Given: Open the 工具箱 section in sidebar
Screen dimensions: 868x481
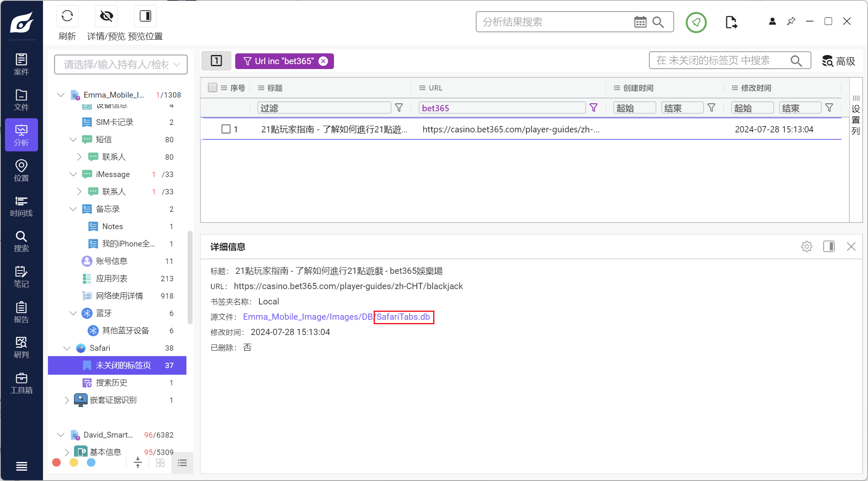Looking at the screenshot, I should pyautogui.click(x=21, y=383).
